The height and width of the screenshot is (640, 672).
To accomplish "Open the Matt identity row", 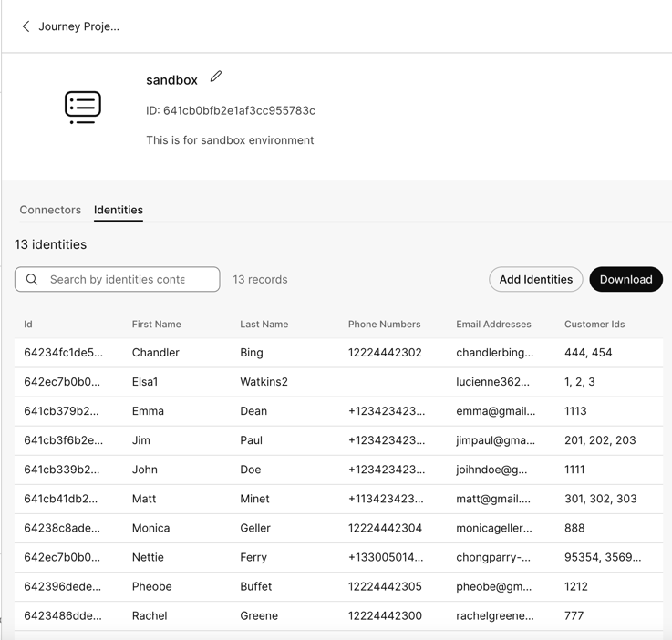I will coord(338,499).
